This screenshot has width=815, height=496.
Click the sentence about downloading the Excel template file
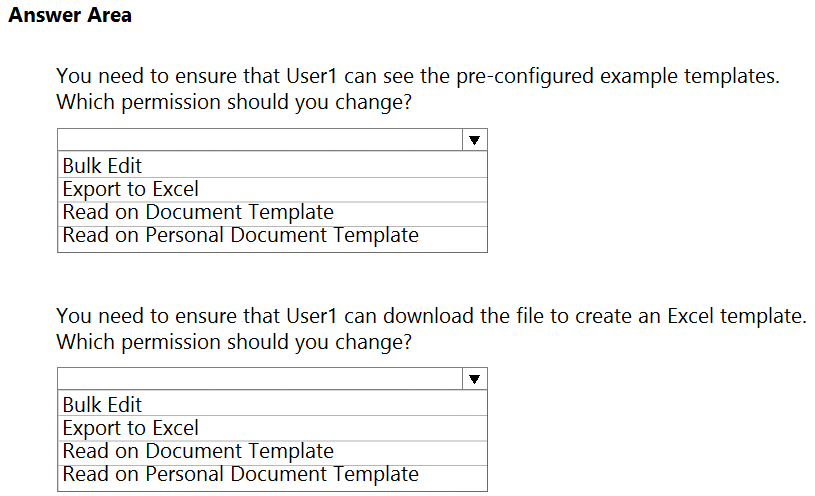pyautogui.click(x=431, y=316)
